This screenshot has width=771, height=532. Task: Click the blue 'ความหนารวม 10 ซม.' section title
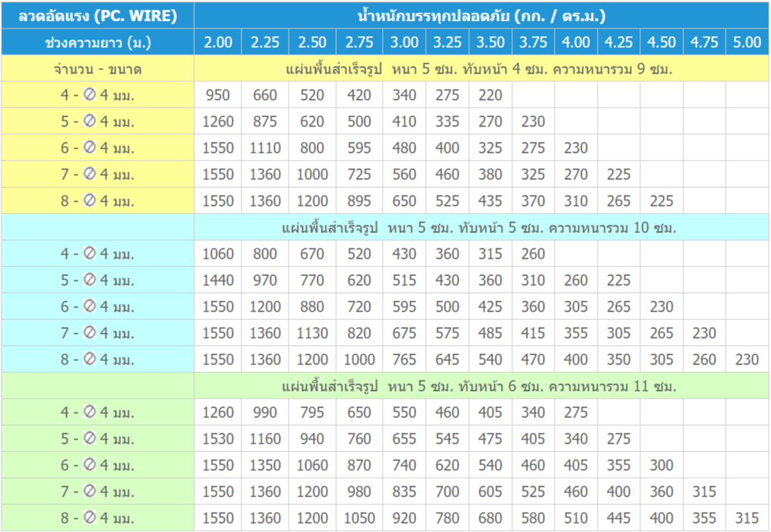pos(482,227)
